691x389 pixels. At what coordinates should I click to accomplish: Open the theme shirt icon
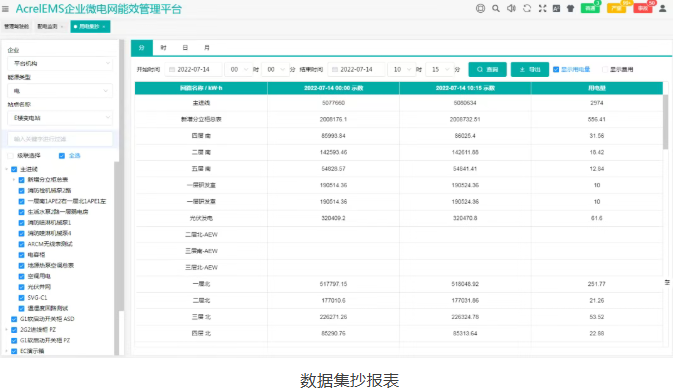[x=570, y=8]
